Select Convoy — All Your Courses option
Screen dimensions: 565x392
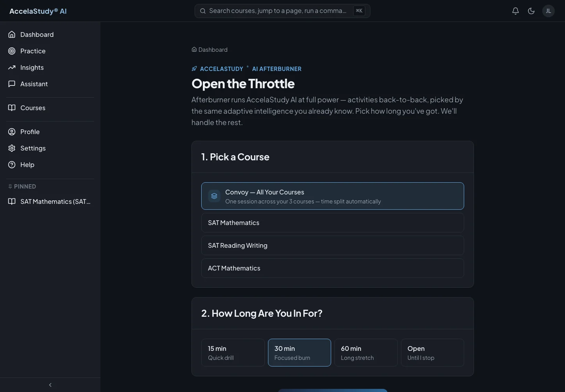click(x=333, y=196)
